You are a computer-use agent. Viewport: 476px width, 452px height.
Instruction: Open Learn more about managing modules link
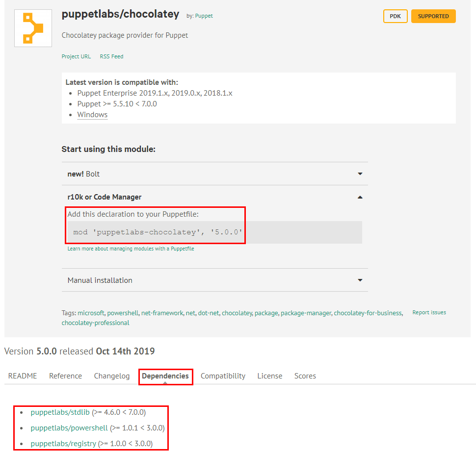pyautogui.click(x=131, y=249)
